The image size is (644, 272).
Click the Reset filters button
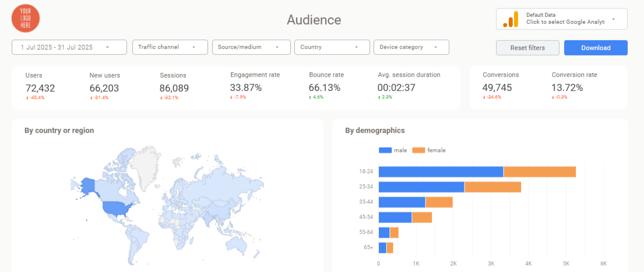click(x=527, y=48)
